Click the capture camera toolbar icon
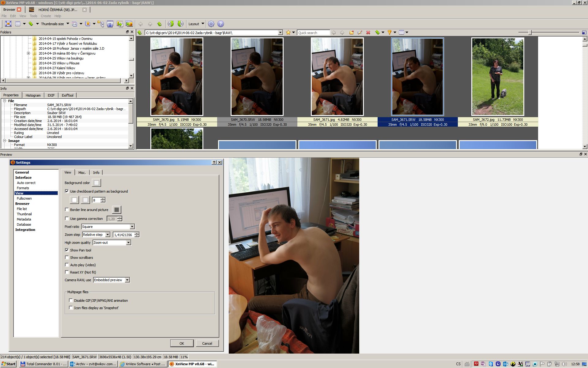 [x=110, y=24]
